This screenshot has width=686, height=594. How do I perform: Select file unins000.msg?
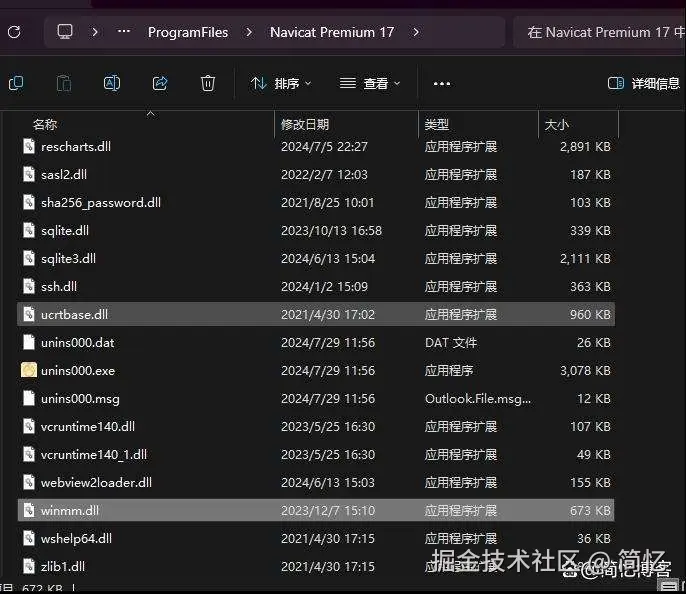click(x=316, y=398)
